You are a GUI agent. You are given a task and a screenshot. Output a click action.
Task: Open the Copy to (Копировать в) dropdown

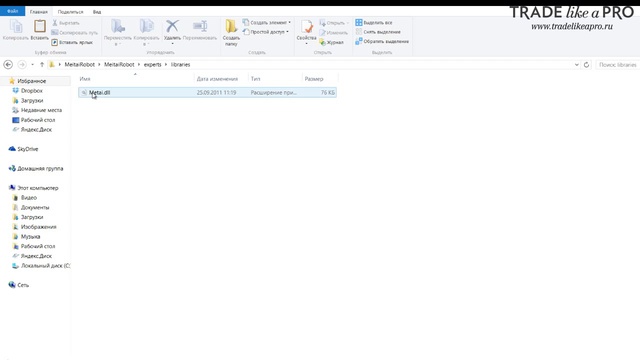pos(146,32)
